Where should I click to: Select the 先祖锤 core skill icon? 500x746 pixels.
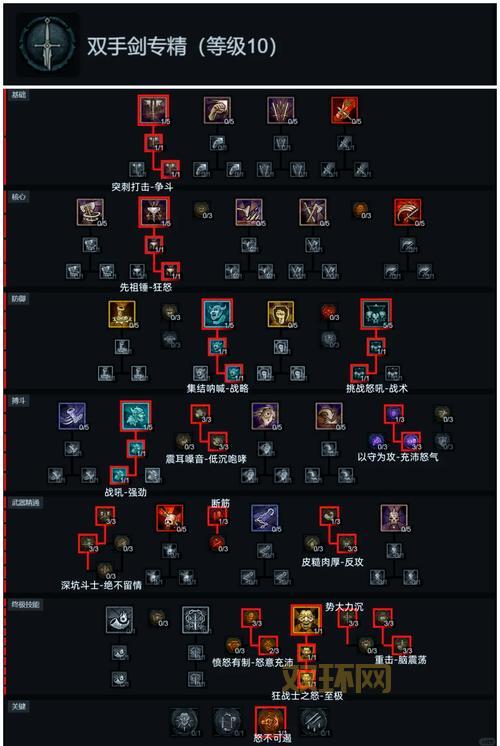[x=154, y=212]
